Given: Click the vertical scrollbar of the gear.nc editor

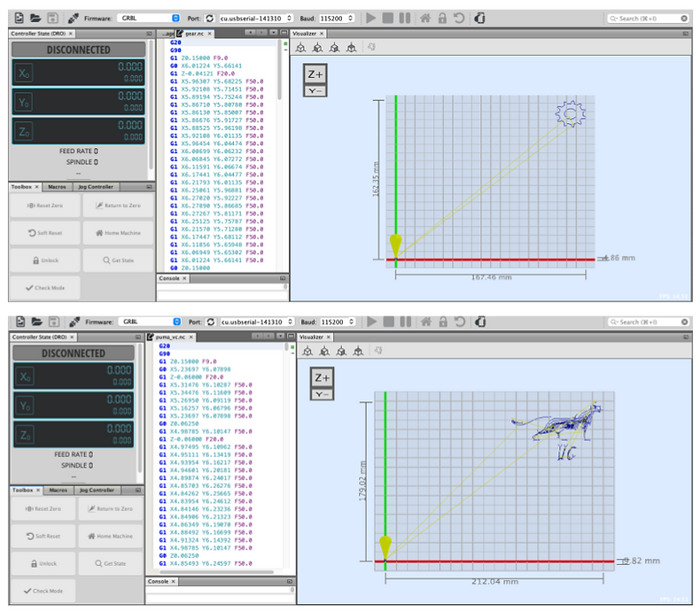Looking at the screenshot, I should point(279,70).
